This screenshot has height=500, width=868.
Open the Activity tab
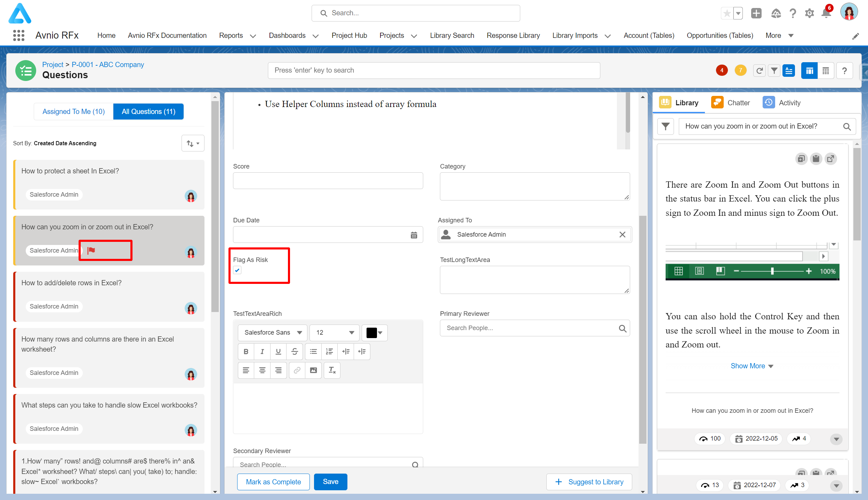(x=782, y=103)
